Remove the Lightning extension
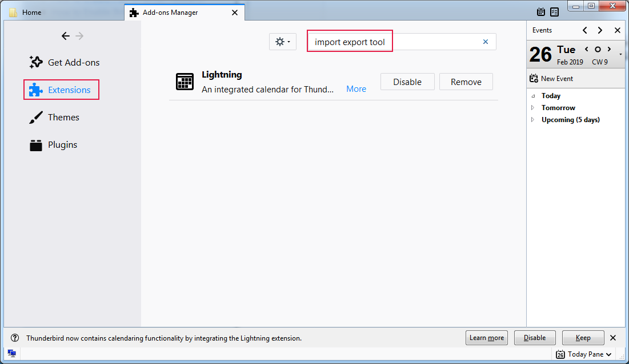Viewport: 629px width, 364px height. (466, 82)
